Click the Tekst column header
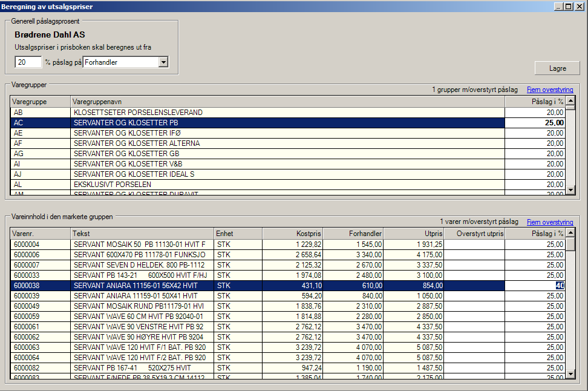 (x=143, y=234)
